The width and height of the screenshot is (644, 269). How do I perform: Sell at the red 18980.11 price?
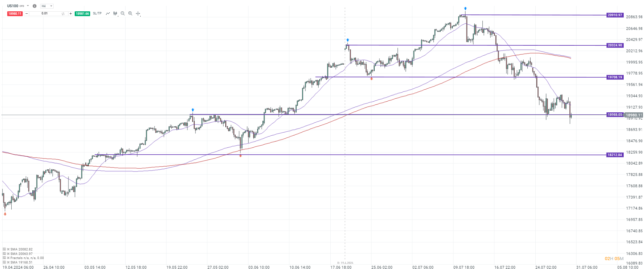(x=15, y=14)
